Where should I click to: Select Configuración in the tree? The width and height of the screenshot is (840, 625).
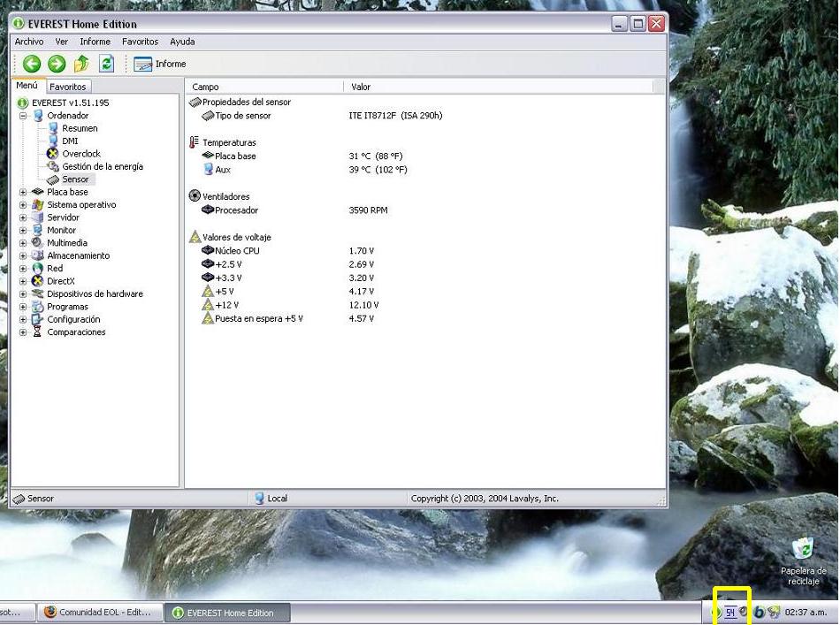[73, 319]
